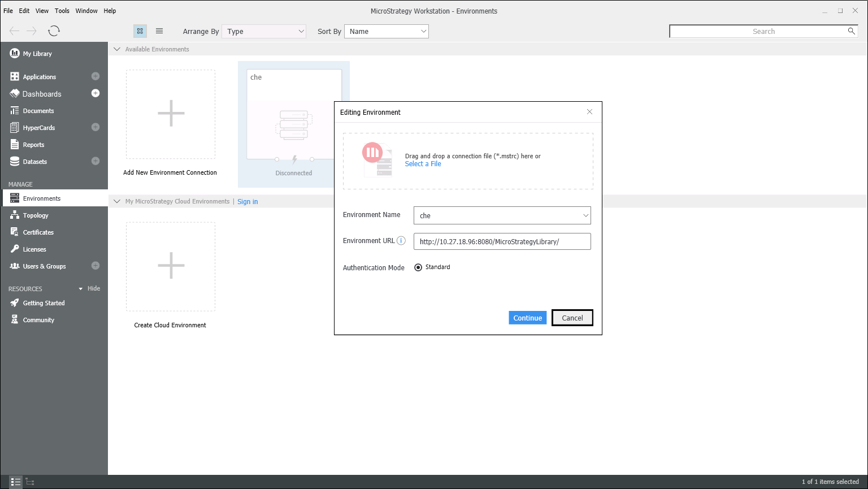Image resolution: width=868 pixels, height=489 pixels.
Task: Click status bar list view icon
Action: [x=15, y=482]
